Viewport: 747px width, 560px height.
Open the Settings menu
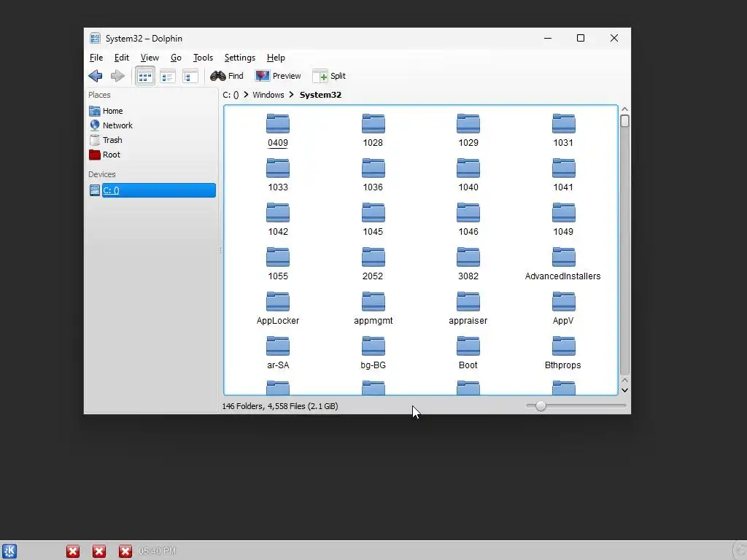pos(239,58)
